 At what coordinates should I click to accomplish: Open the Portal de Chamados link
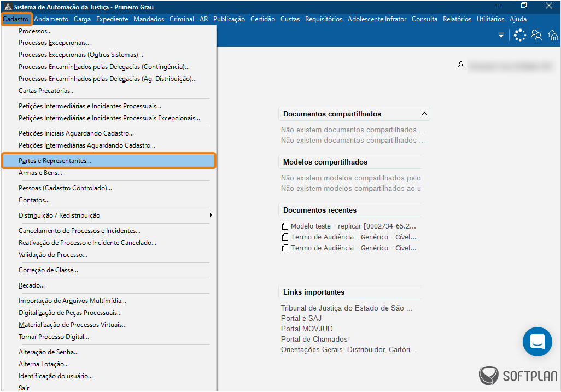click(314, 339)
